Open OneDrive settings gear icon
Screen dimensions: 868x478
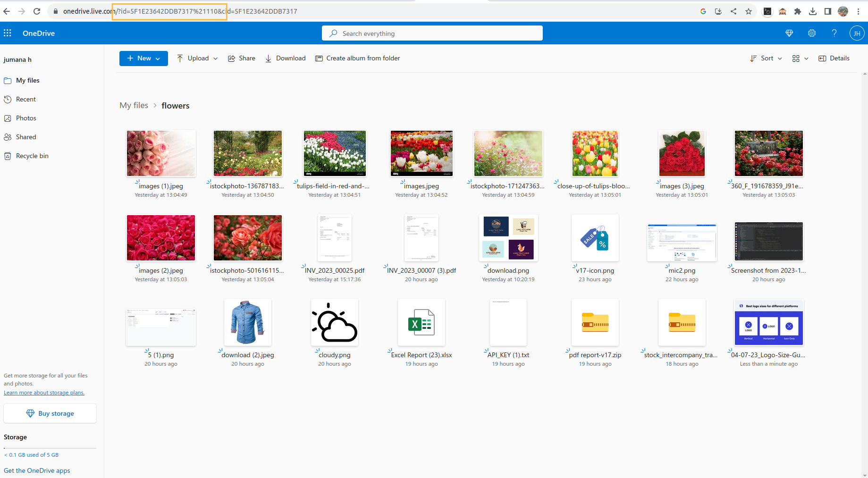point(811,33)
